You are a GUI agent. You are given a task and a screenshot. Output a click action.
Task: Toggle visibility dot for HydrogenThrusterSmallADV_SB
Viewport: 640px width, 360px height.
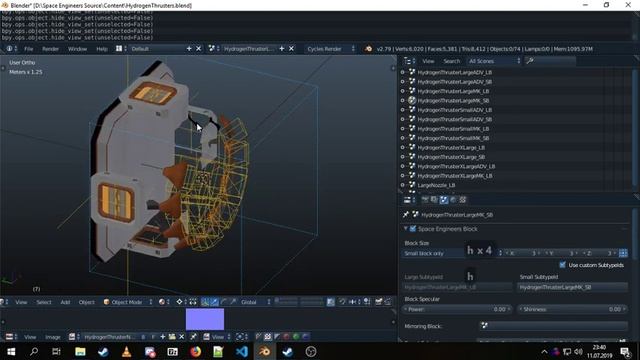402,119
